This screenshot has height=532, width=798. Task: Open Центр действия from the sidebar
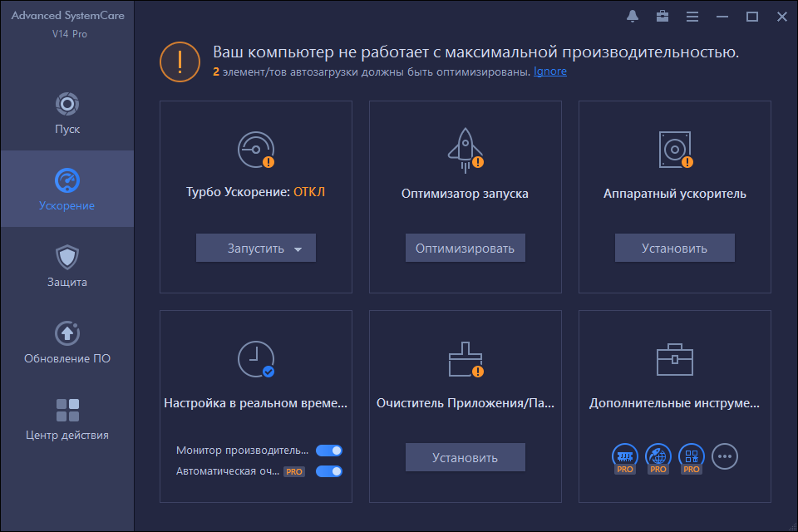tap(66, 420)
